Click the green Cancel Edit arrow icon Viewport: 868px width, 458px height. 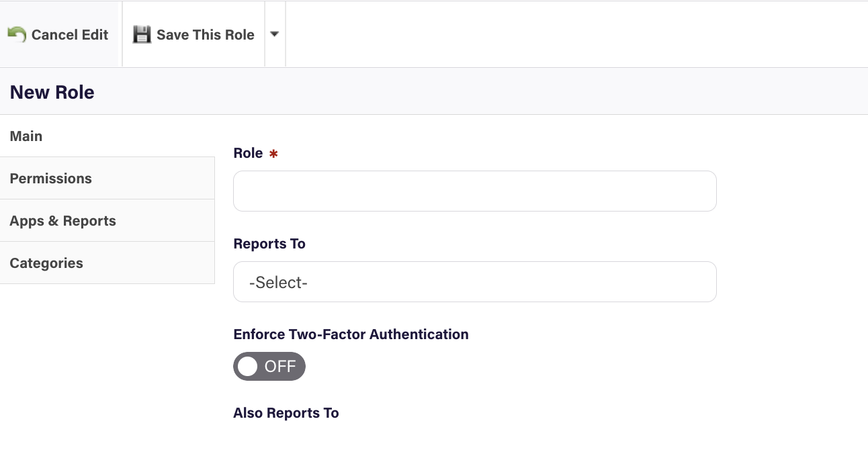[17, 34]
